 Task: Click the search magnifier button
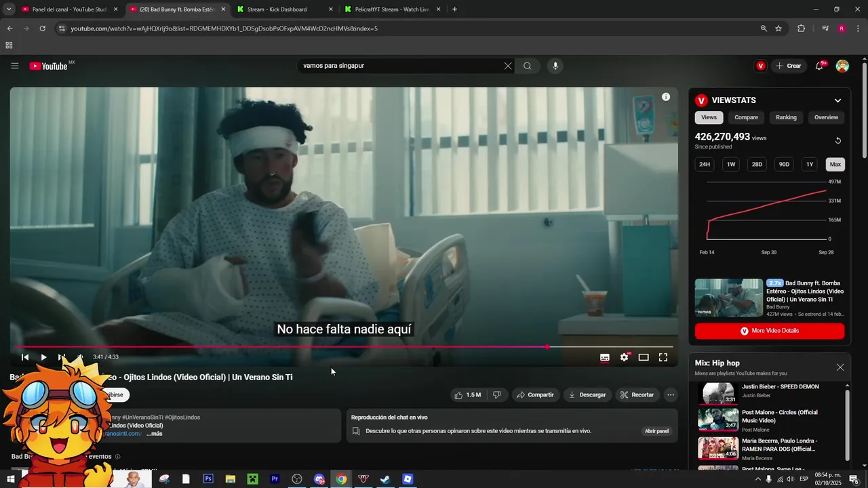tap(527, 66)
